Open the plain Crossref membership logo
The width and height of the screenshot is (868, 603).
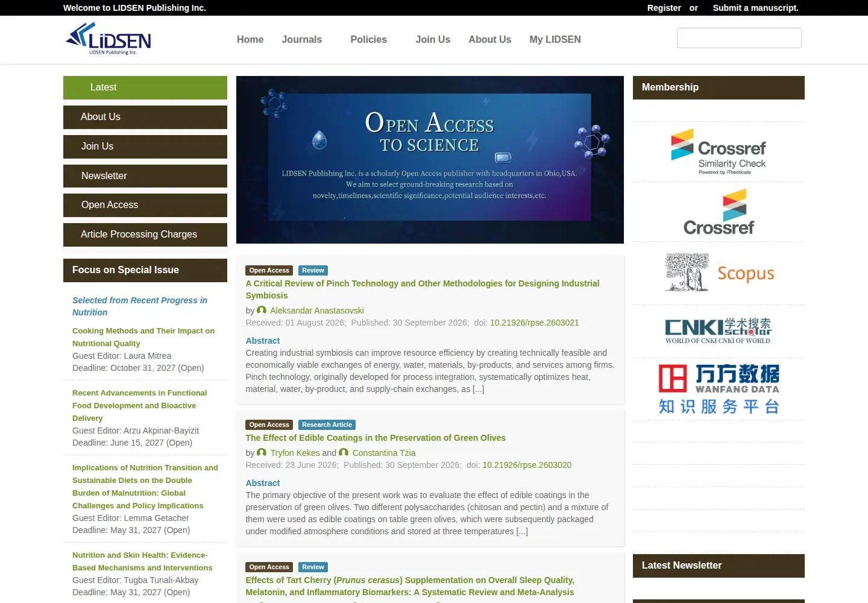pos(719,212)
